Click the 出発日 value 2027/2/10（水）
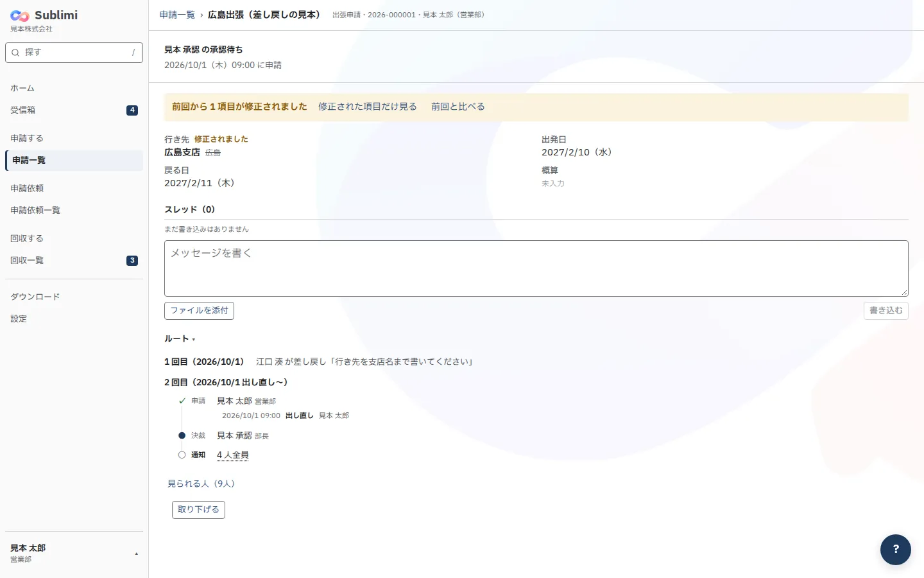The height and width of the screenshot is (578, 924). point(577,152)
